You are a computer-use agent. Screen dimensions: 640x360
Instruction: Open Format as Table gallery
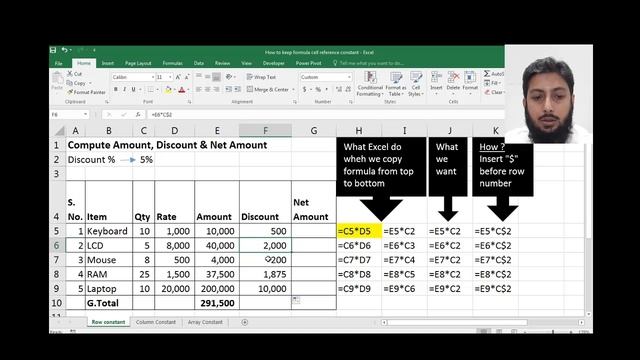pyautogui.click(x=396, y=84)
